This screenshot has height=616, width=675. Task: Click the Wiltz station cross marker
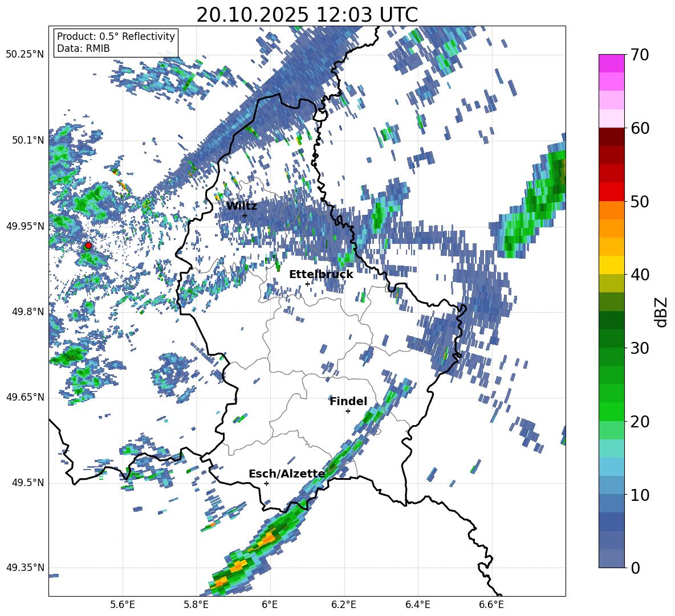click(x=245, y=215)
